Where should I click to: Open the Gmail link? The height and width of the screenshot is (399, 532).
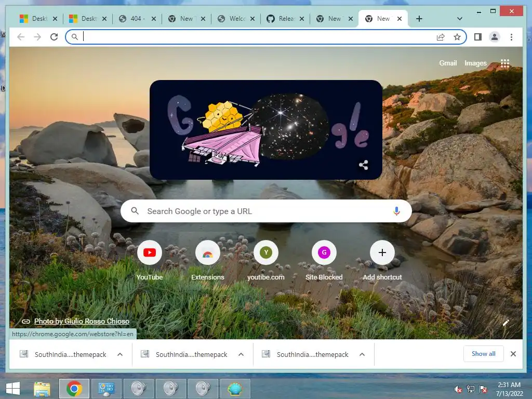[x=448, y=63]
